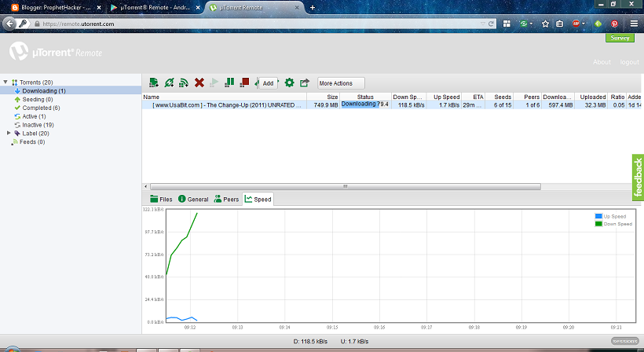Click the red X Remove torrent icon
Screen dimensions: 644x352
coord(199,82)
